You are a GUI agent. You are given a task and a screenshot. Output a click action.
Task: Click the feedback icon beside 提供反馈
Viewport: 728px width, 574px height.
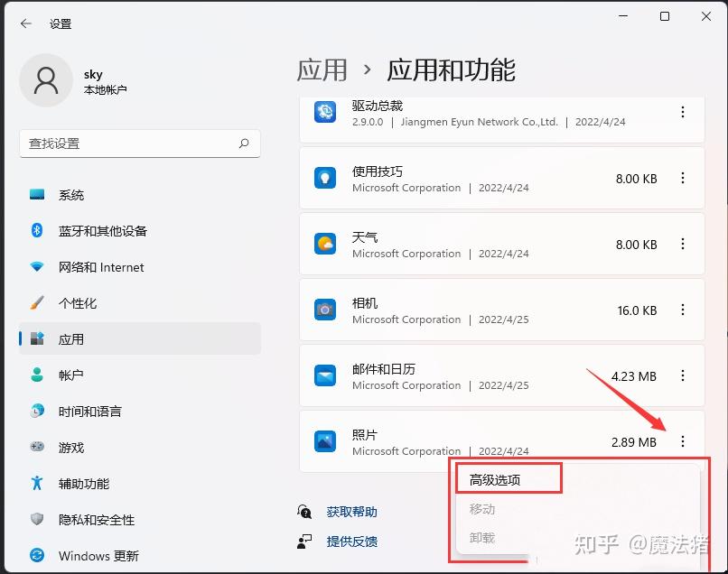tap(304, 541)
